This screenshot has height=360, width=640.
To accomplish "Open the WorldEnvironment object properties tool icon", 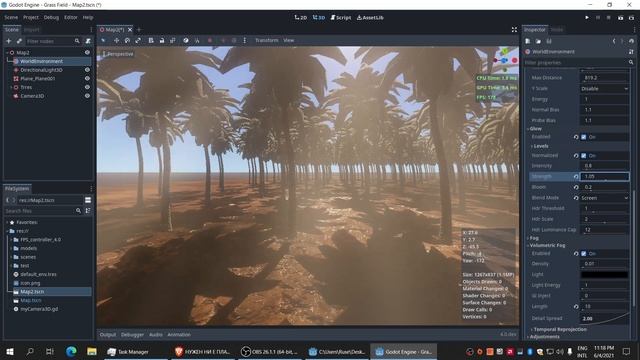I will point(631,52).
